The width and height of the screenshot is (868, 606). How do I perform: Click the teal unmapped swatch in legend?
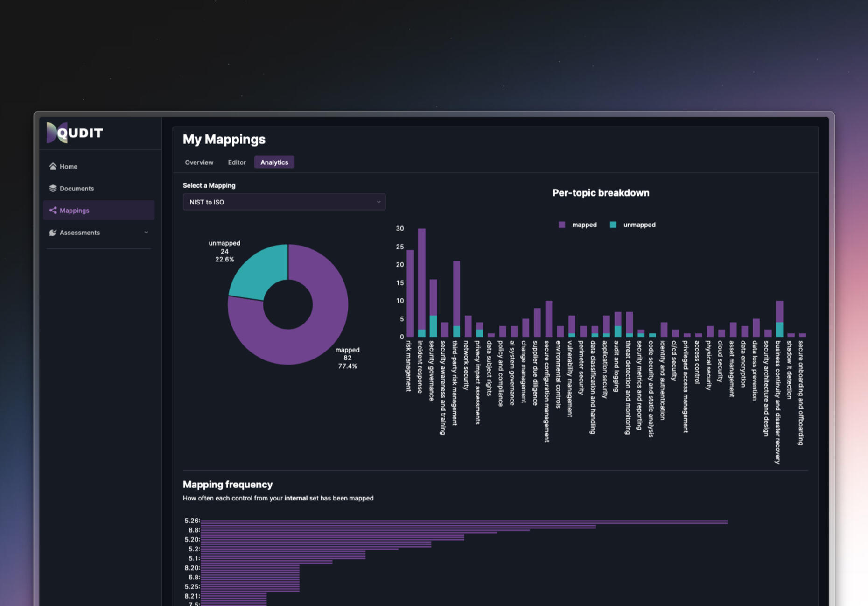click(x=613, y=225)
